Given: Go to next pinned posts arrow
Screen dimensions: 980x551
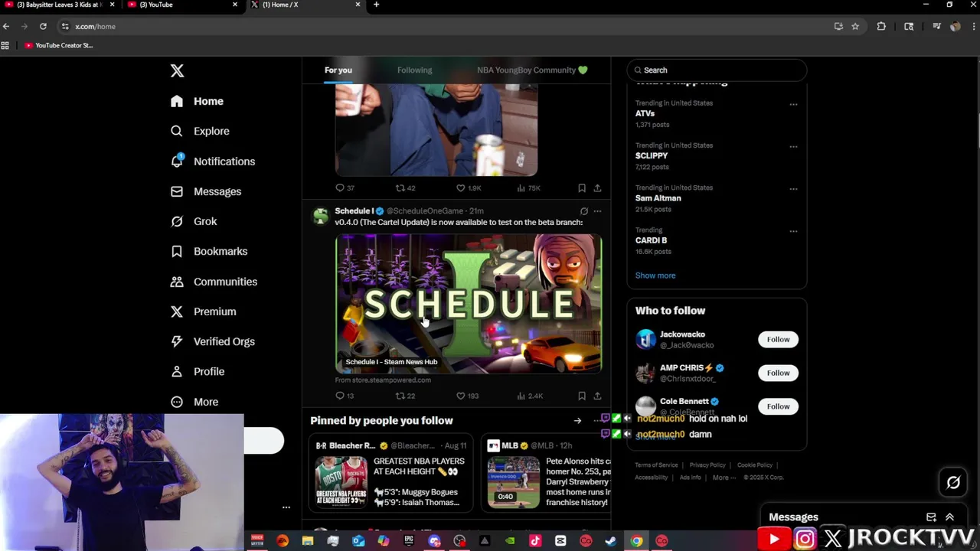Looking at the screenshot, I should [x=577, y=420].
